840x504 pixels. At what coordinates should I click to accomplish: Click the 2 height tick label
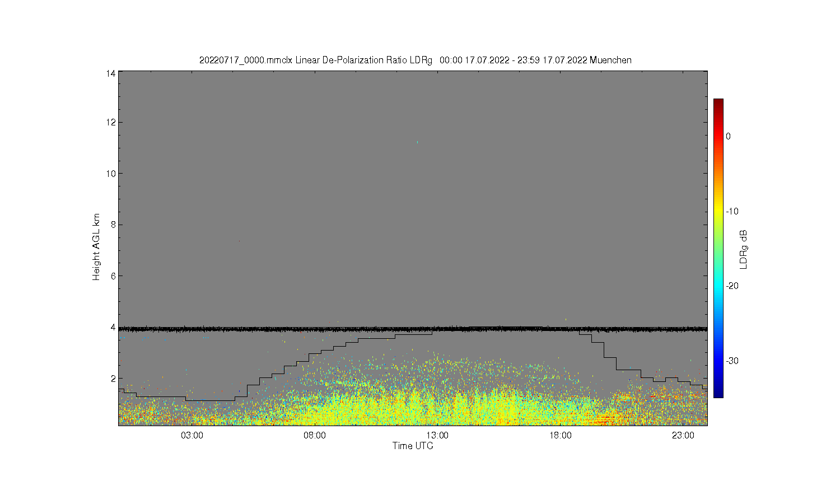pos(113,379)
